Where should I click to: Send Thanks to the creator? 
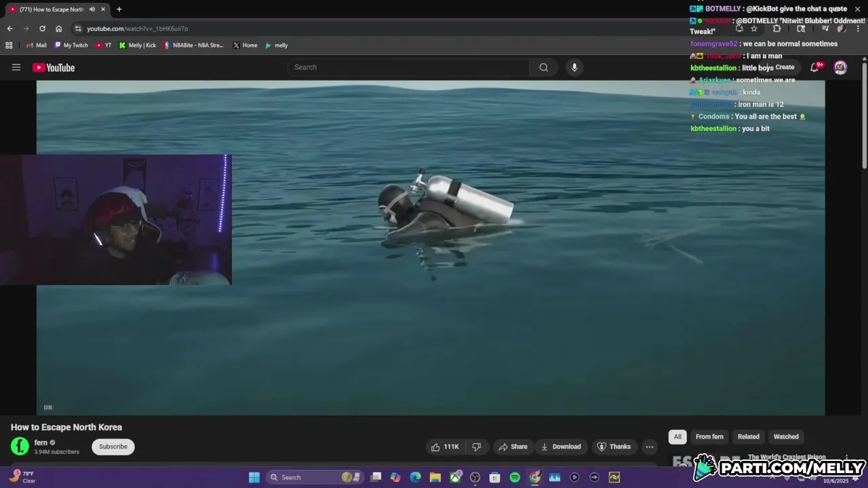614,447
